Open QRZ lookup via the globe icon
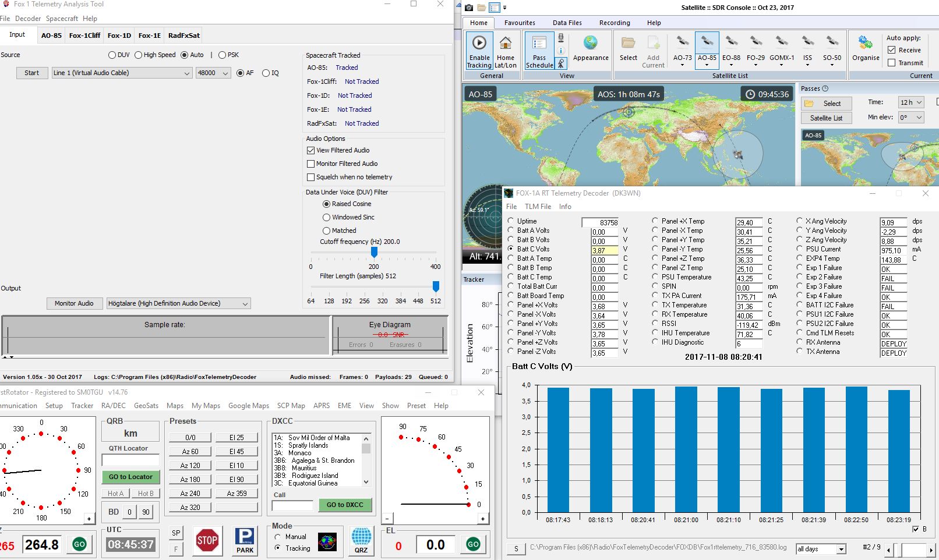This screenshot has height=560, width=939. pyautogui.click(x=361, y=540)
